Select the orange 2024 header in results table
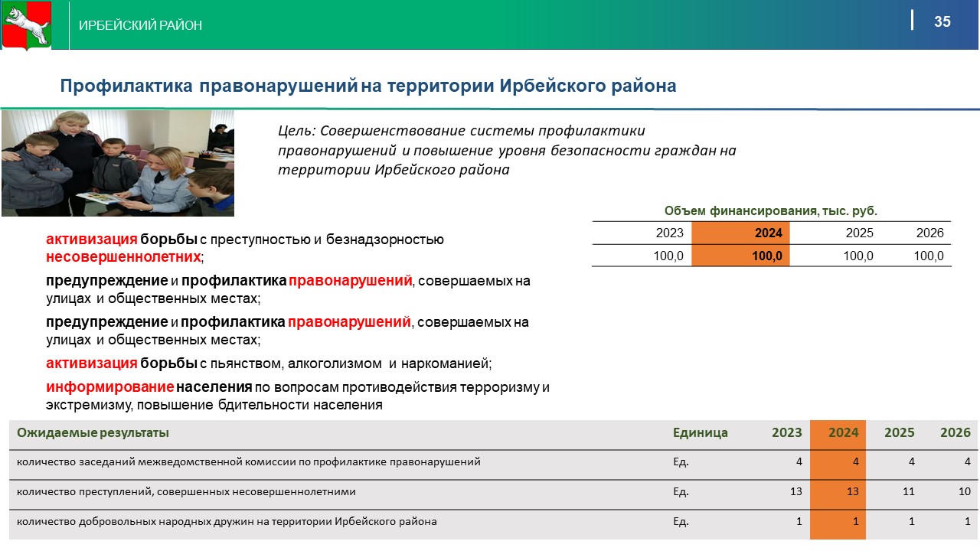Viewport: 980px width, 551px height. [x=843, y=433]
